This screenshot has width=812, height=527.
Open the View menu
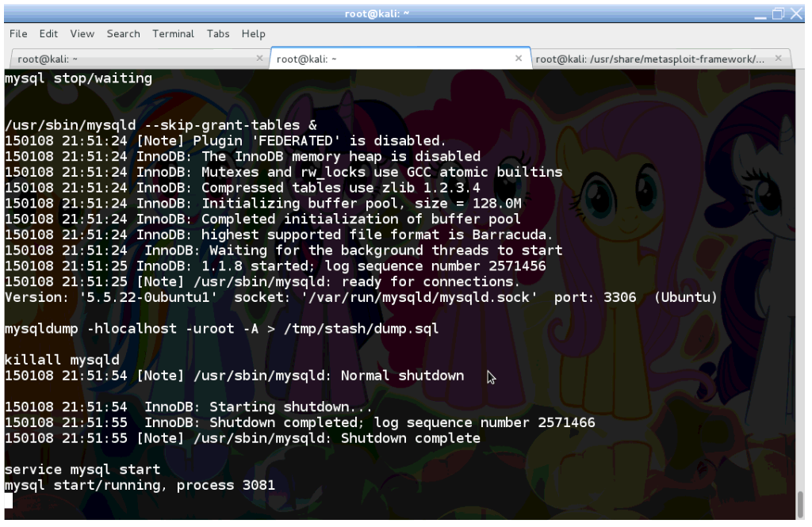click(x=82, y=33)
